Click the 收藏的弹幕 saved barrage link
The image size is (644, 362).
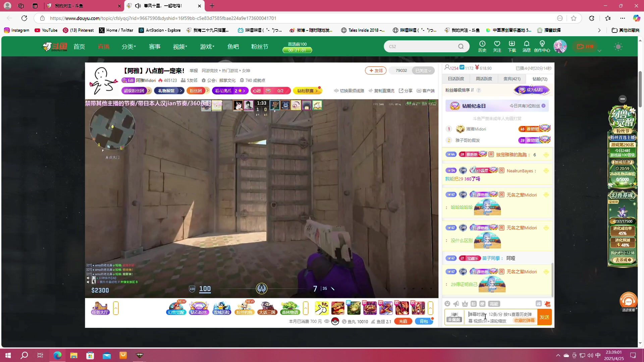coord(524,320)
